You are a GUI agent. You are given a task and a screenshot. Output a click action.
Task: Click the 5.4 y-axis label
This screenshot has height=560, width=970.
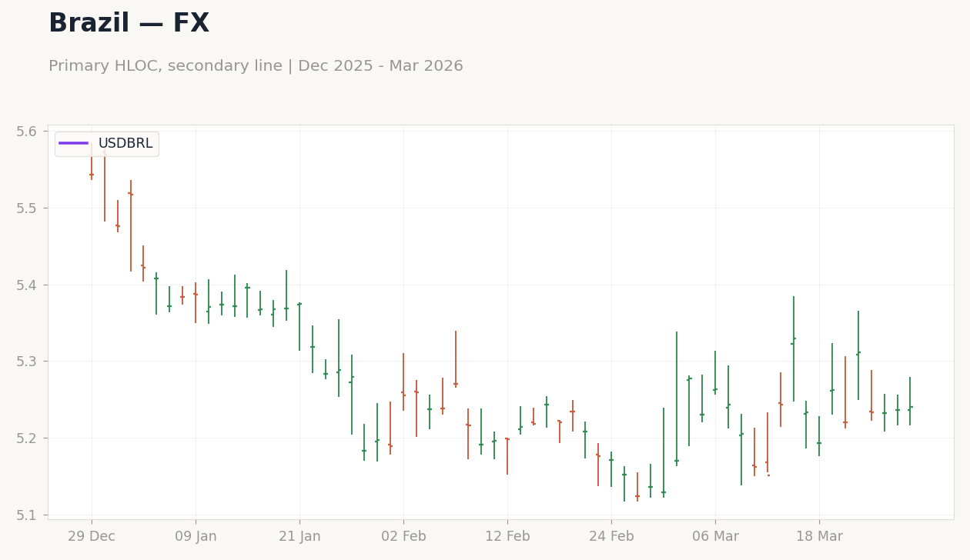[27, 285]
